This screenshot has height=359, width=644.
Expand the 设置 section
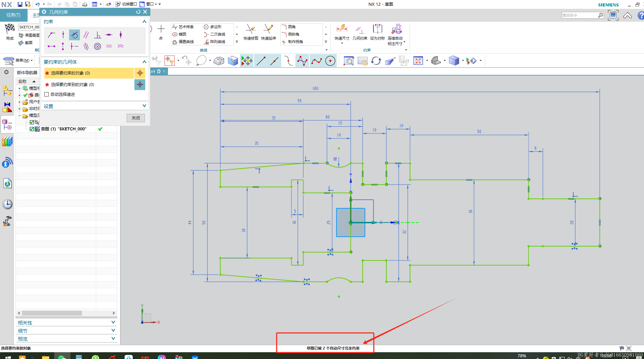pos(144,106)
